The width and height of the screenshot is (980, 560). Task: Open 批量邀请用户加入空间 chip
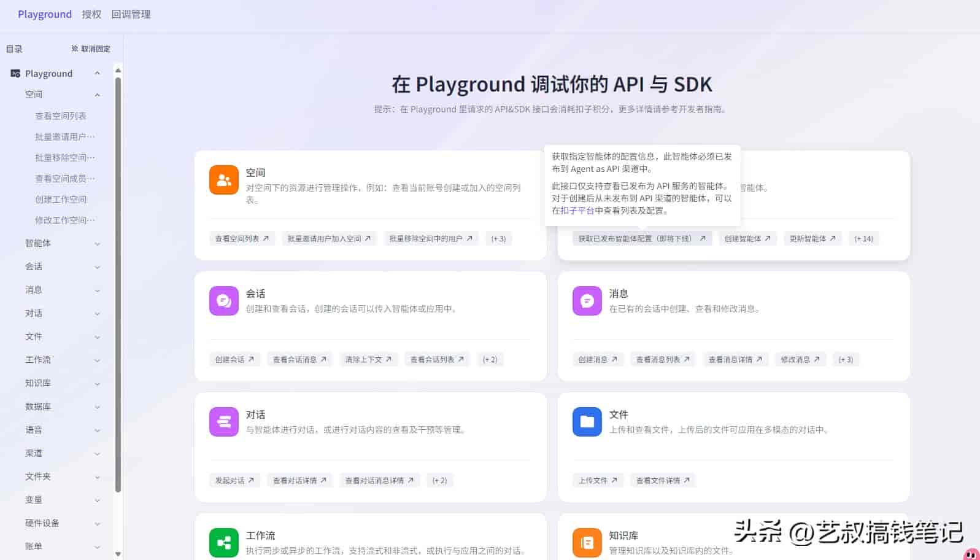tap(329, 238)
